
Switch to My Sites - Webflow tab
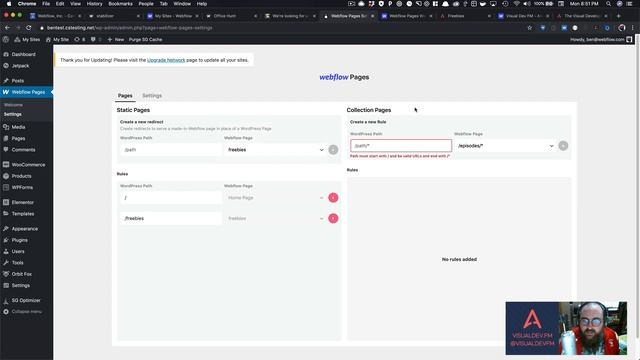pos(173,16)
